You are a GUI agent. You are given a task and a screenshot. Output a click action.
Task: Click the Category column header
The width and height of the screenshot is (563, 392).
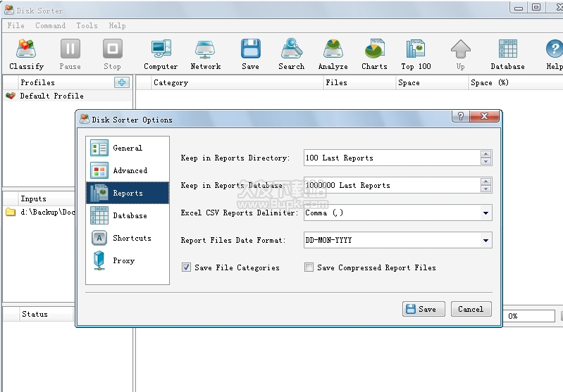click(x=237, y=83)
